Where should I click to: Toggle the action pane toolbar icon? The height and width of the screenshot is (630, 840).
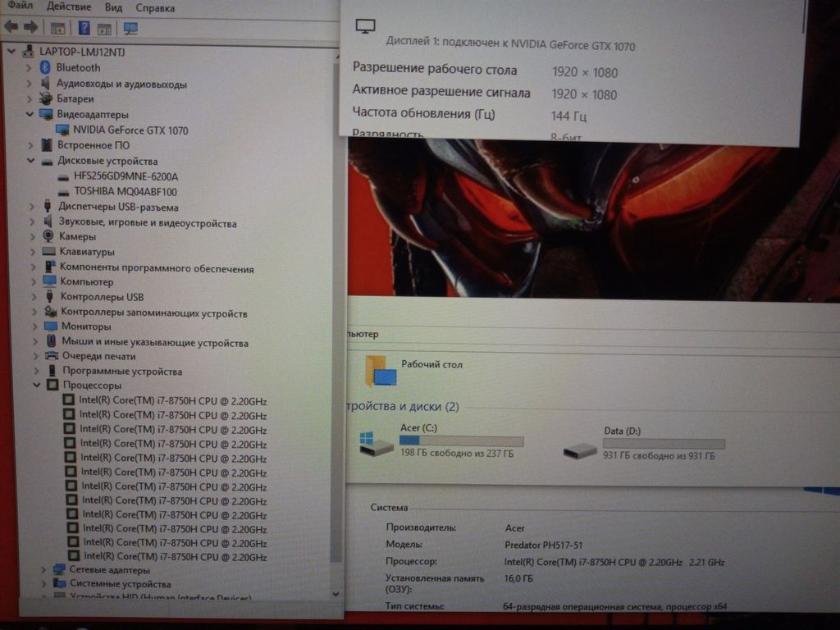tap(104, 29)
